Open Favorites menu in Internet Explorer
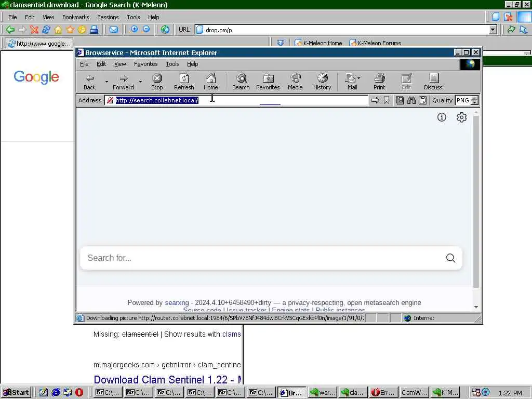532x399 pixels. [x=145, y=64]
